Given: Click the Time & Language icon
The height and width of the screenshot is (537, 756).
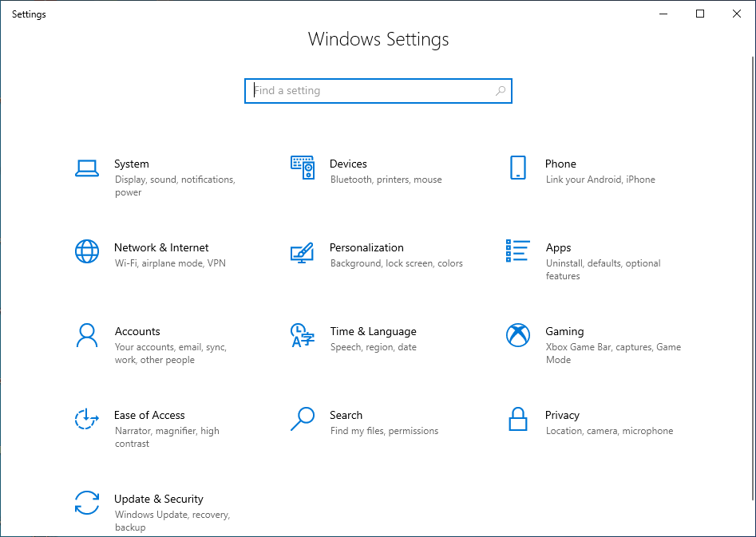Looking at the screenshot, I should 303,335.
